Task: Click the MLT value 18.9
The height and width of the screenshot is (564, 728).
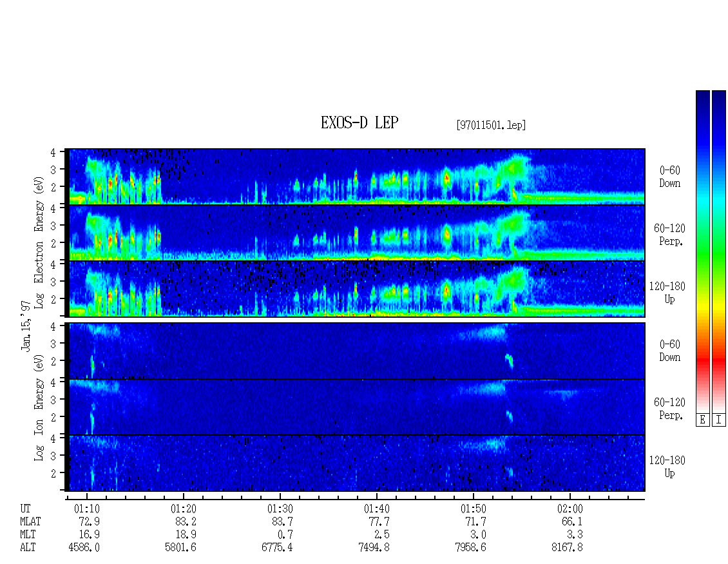Action: pos(186,535)
